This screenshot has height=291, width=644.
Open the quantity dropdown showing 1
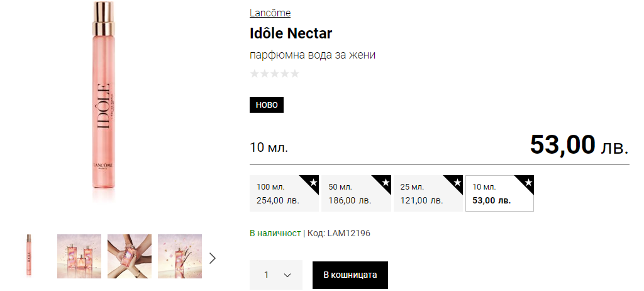tap(276, 275)
